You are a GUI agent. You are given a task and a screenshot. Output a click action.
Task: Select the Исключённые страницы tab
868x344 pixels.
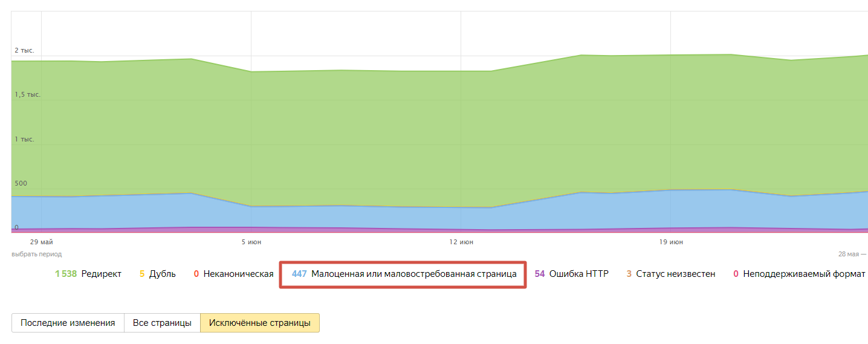point(260,323)
